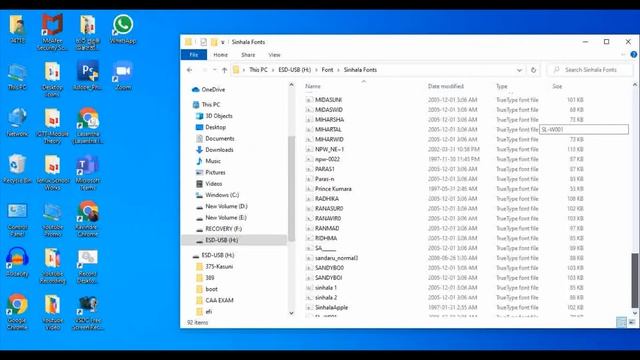The width and height of the screenshot is (640, 360).
Task: Expand the ribbon chevron
Action: coord(623,54)
